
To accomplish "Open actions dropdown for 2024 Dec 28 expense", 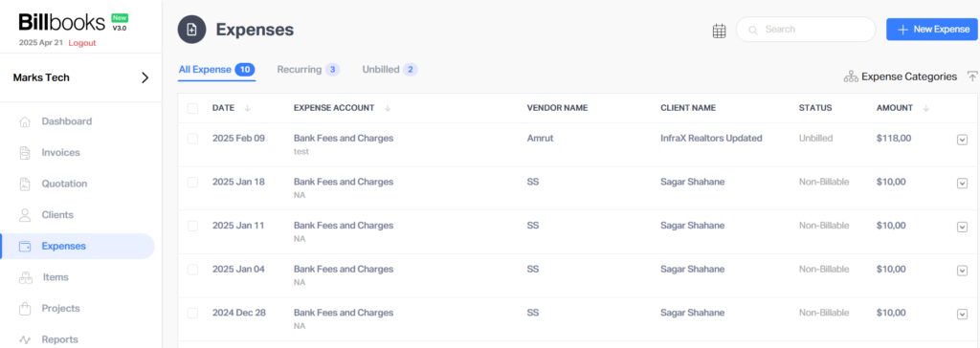I will [963, 314].
